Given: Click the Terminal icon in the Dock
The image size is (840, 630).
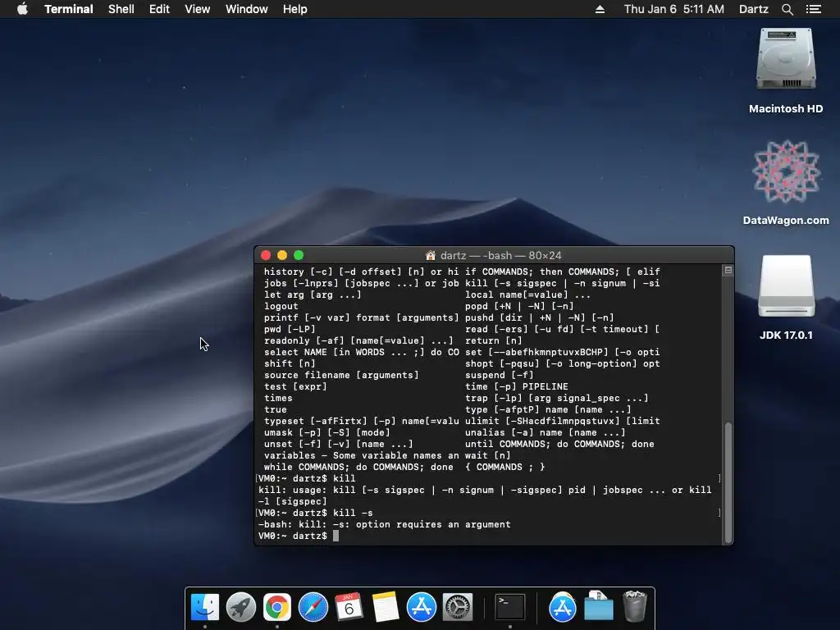Looking at the screenshot, I should (x=509, y=607).
